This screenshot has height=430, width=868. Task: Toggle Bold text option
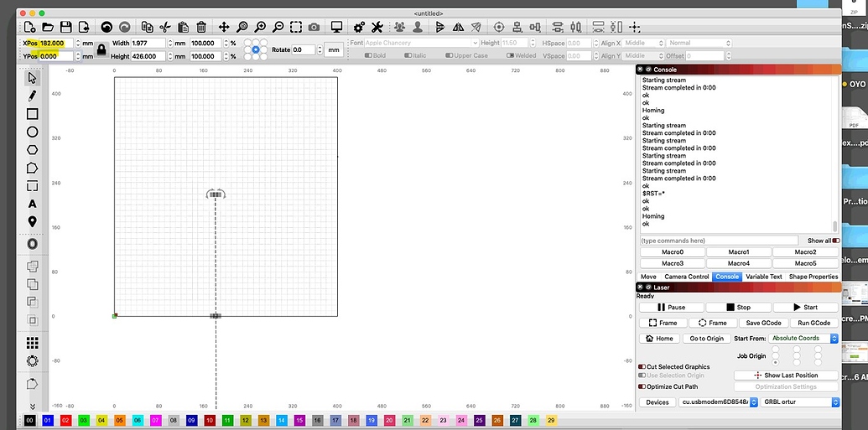[367, 56]
